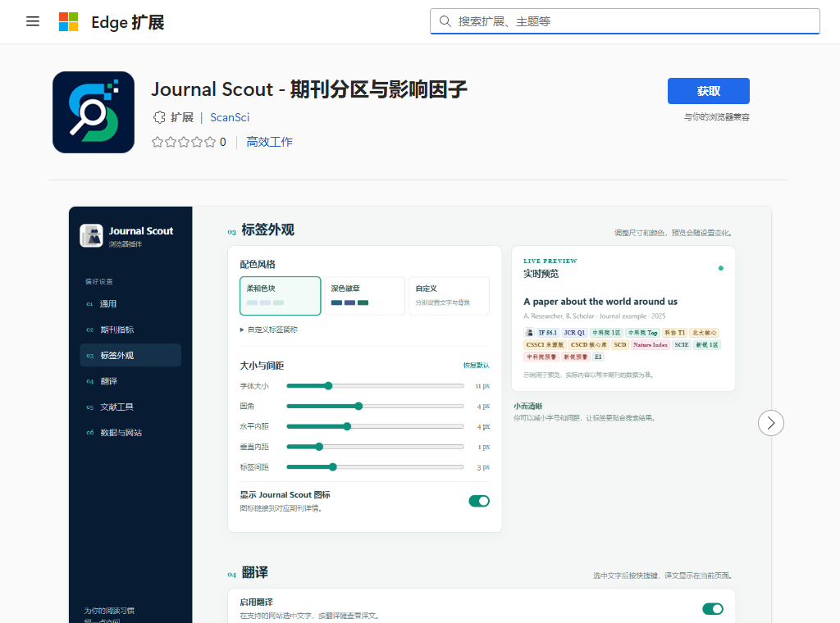The image size is (840, 623).
Task: Click the 中科院预警 warning tag
Action: point(541,357)
